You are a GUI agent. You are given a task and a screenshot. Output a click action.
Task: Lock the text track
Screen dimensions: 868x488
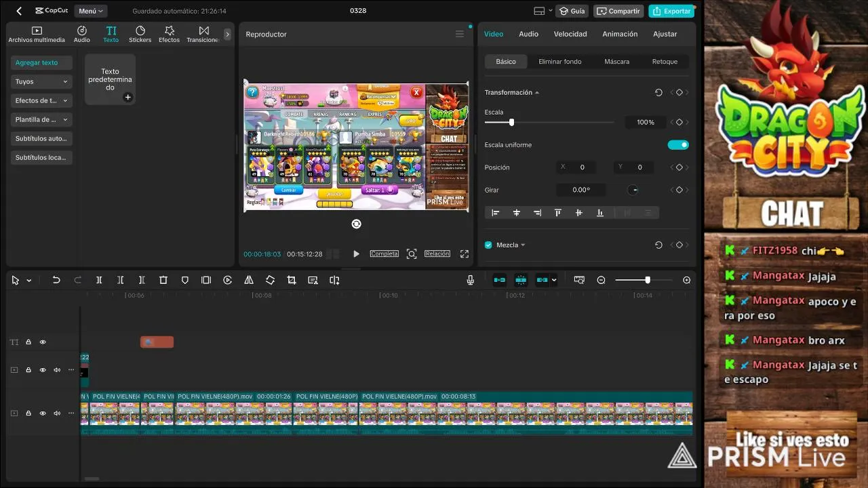(28, 342)
